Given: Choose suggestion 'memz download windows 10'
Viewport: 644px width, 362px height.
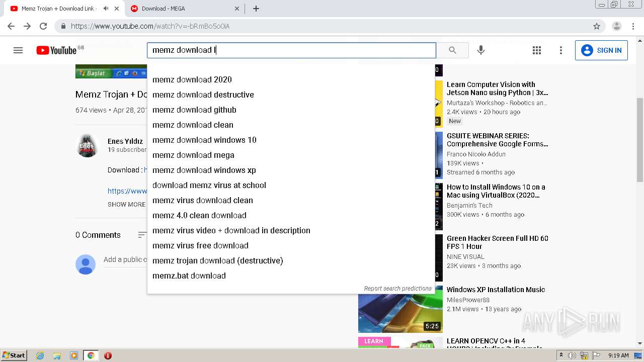Looking at the screenshot, I should coord(291,140).
